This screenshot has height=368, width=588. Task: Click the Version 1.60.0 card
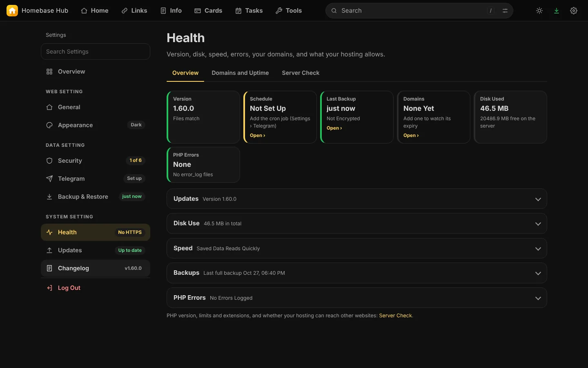(x=203, y=117)
